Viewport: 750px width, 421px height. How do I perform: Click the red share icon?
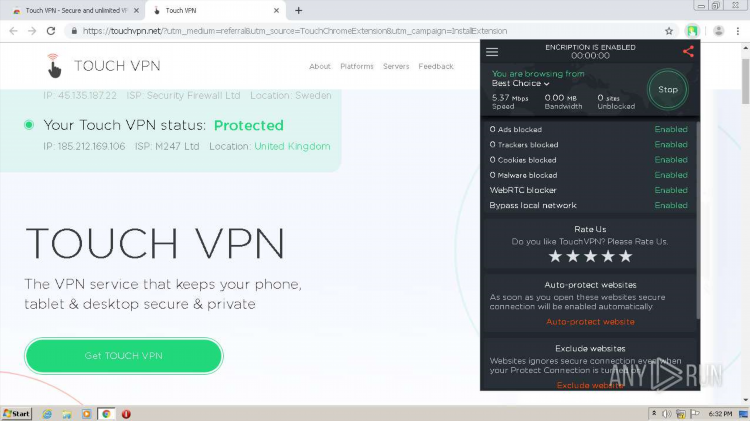coord(688,52)
